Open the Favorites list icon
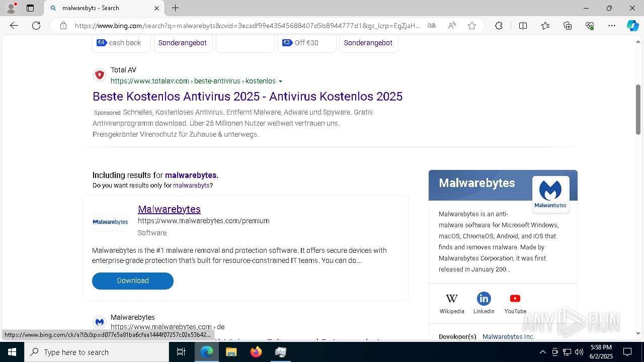This screenshot has width=644, height=362. pos(545,26)
